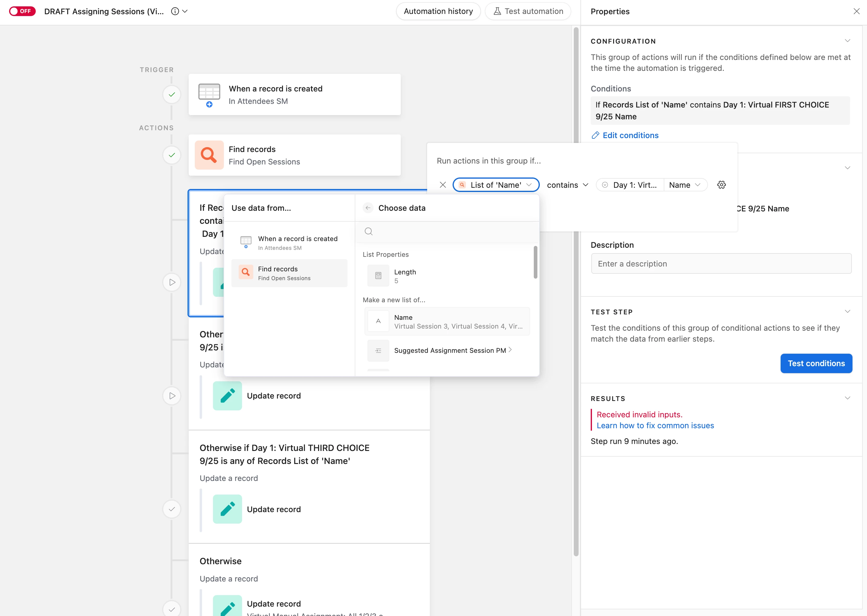Toggle the automation OFF switch on
Image resolution: width=867 pixels, height=616 pixels.
click(22, 11)
